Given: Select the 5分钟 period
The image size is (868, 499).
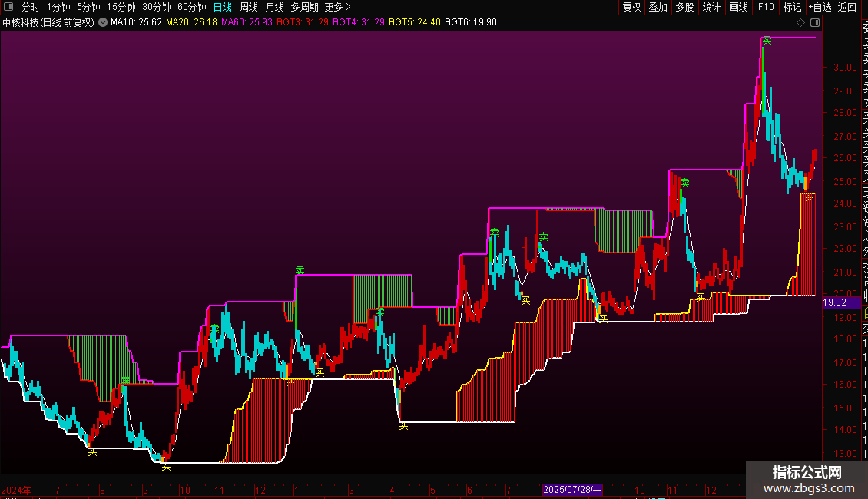Looking at the screenshot, I should pyautogui.click(x=88, y=7).
